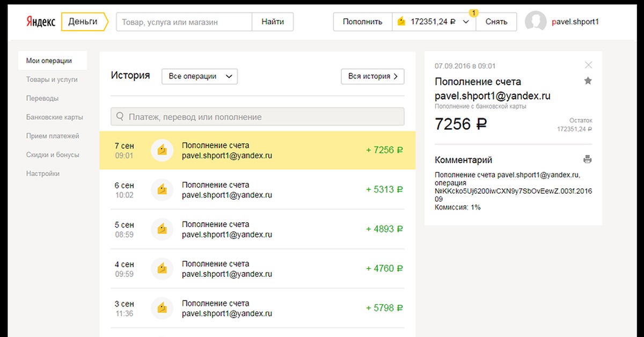Image resolution: width=644 pixels, height=337 pixels.
Task: Click the 5 сен 08:59 date
Action: [x=124, y=229]
